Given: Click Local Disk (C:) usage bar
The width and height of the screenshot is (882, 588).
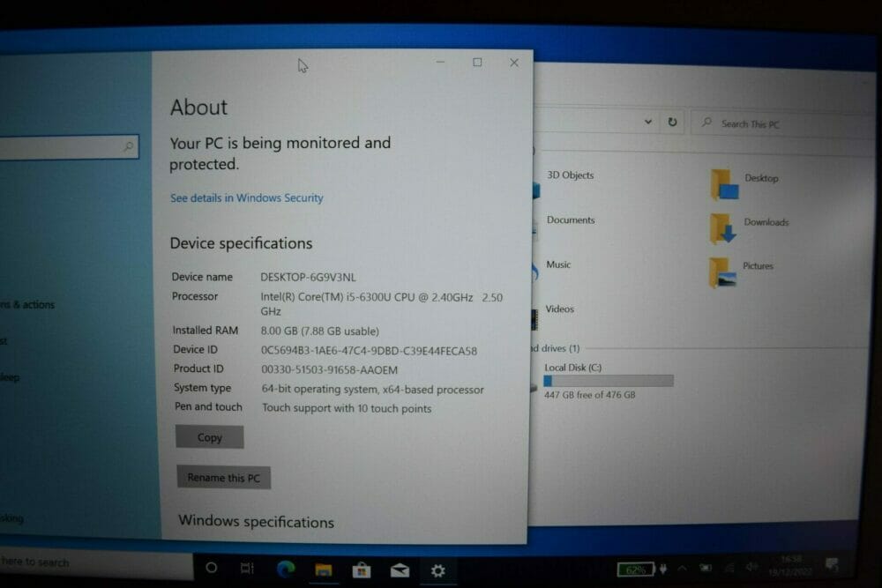Looking at the screenshot, I should coord(609,381).
